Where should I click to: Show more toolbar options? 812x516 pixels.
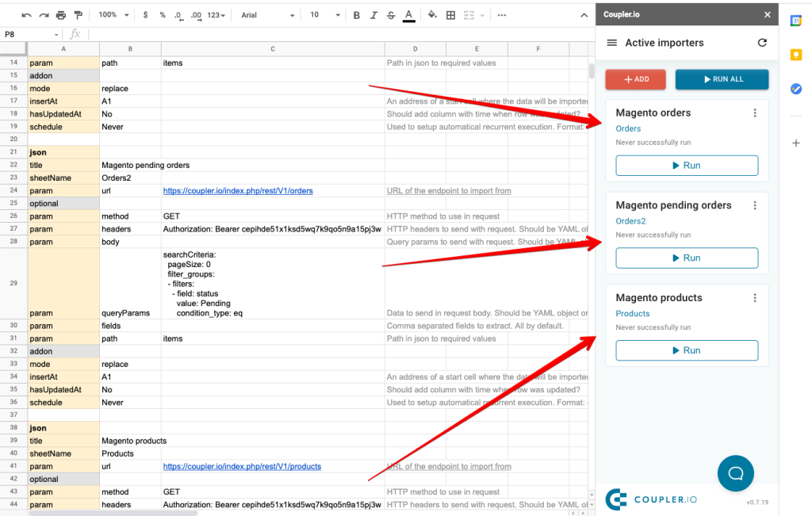tap(502, 16)
